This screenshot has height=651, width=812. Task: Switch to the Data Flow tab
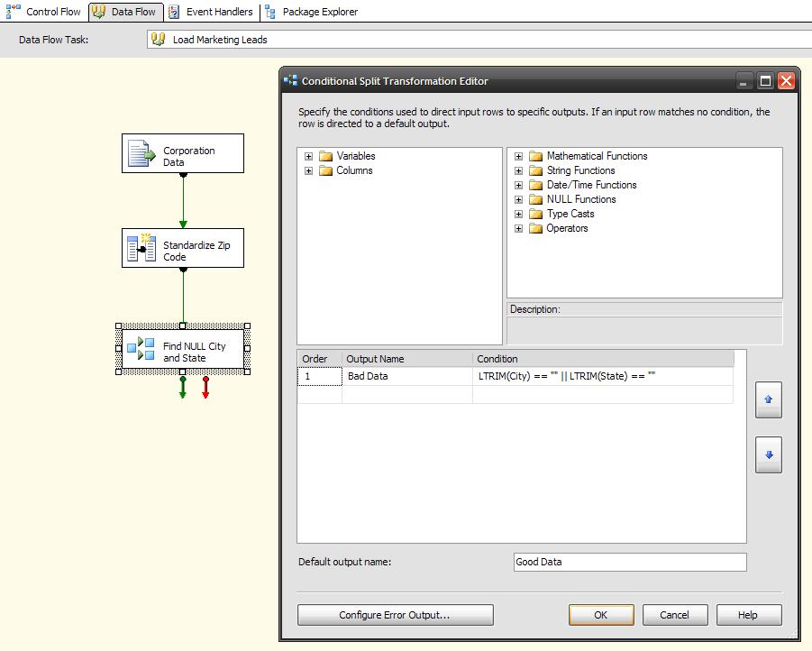coord(126,12)
